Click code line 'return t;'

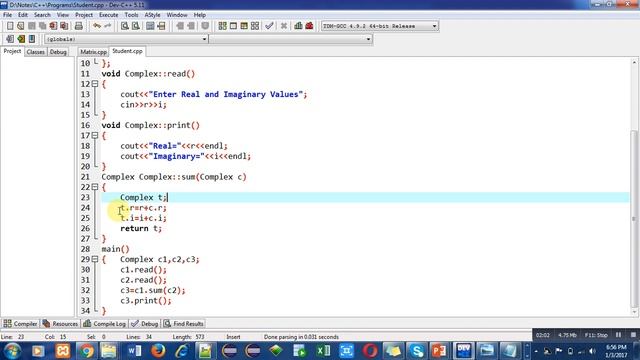click(141, 229)
